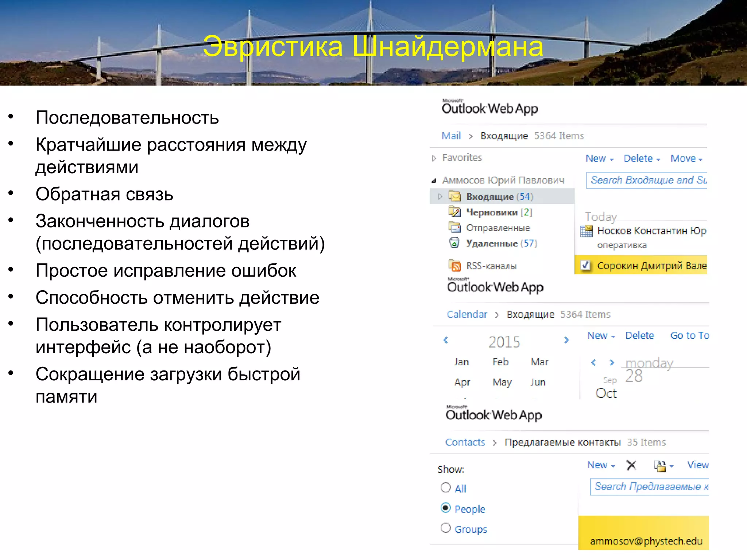Open the Удаленные deleted items trash icon
Image resolution: width=747 pixels, height=560 pixels.
(x=454, y=243)
